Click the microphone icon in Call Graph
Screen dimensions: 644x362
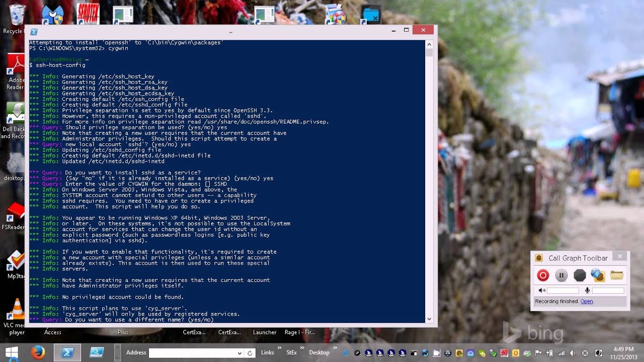tap(587, 290)
